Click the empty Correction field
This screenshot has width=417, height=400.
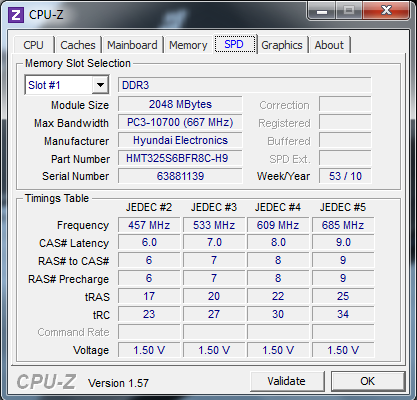(345, 104)
